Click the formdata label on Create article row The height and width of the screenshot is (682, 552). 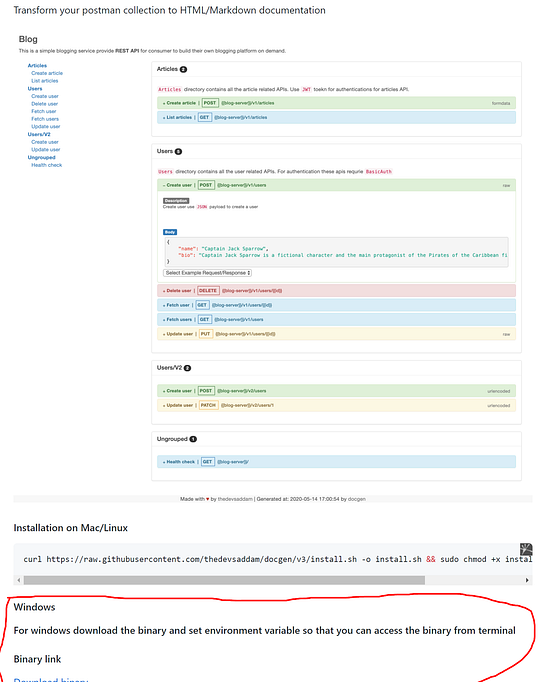coord(501,104)
